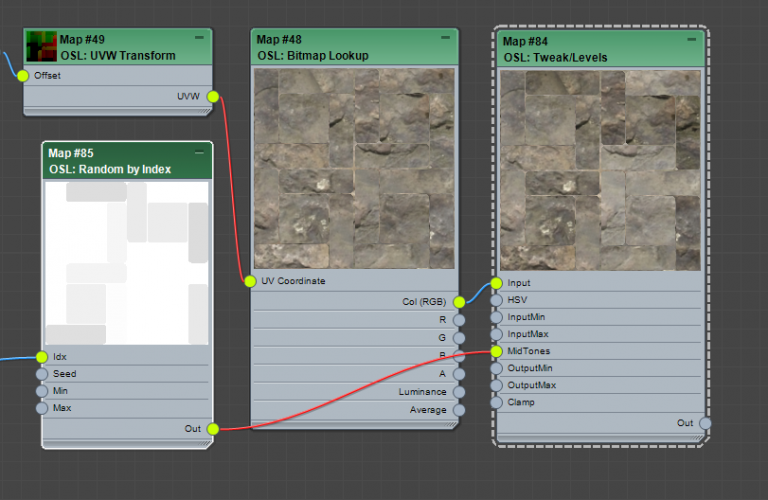Click the Seed input socket on Map #85
Viewport: 768px width, 500px height.
coord(42,374)
